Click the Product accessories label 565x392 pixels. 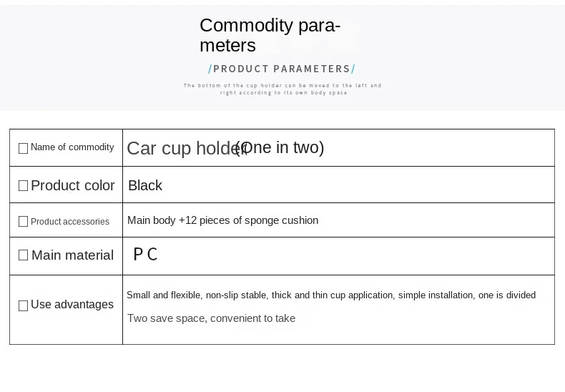(70, 222)
